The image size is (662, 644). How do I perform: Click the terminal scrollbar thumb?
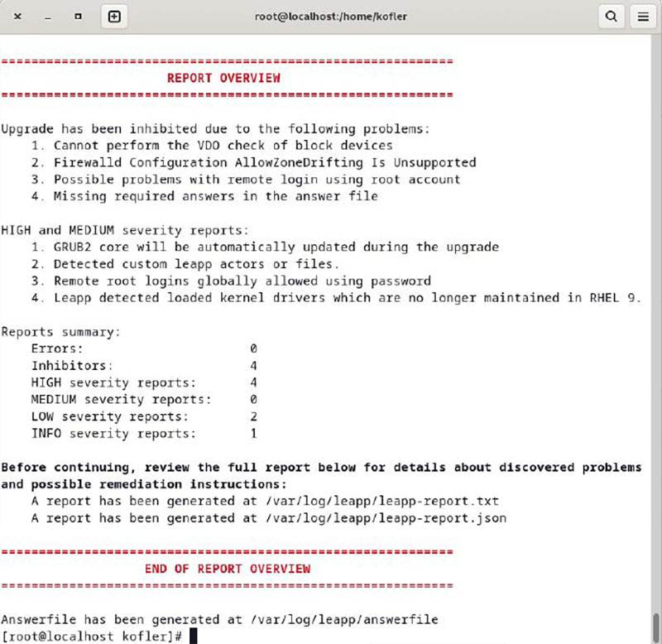(x=656, y=623)
